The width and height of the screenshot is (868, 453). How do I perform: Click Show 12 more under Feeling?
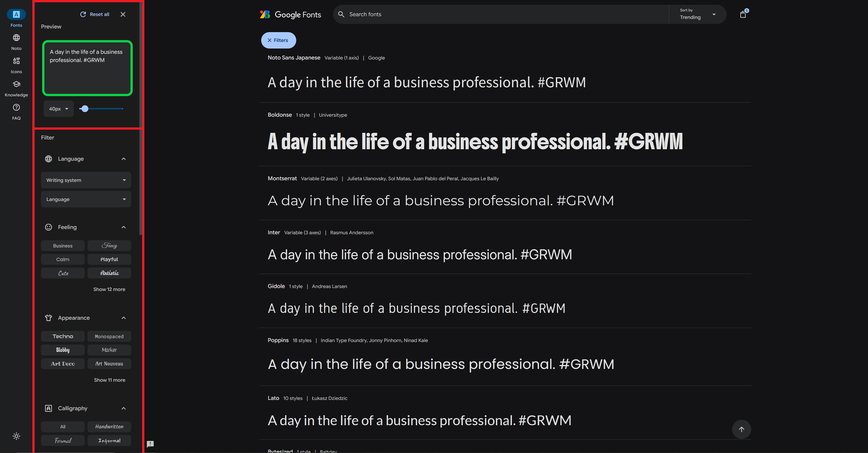109,289
